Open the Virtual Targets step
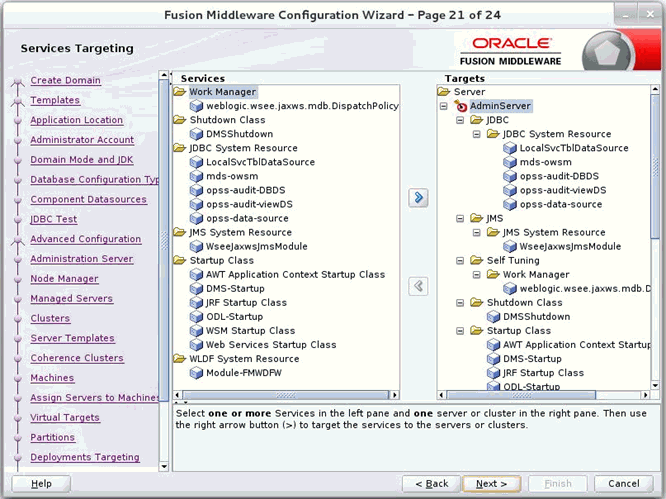 [x=65, y=417]
